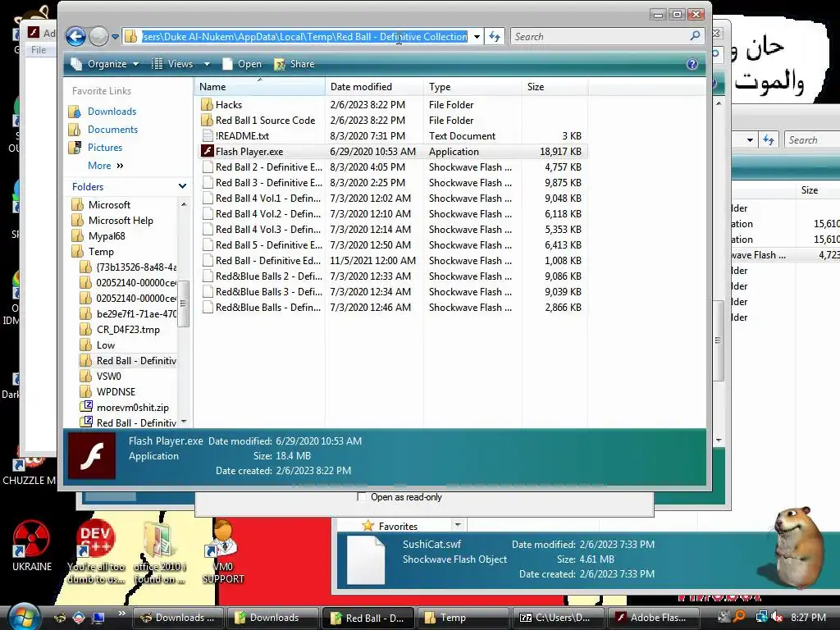Sort by Size column header

(x=555, y=87)
